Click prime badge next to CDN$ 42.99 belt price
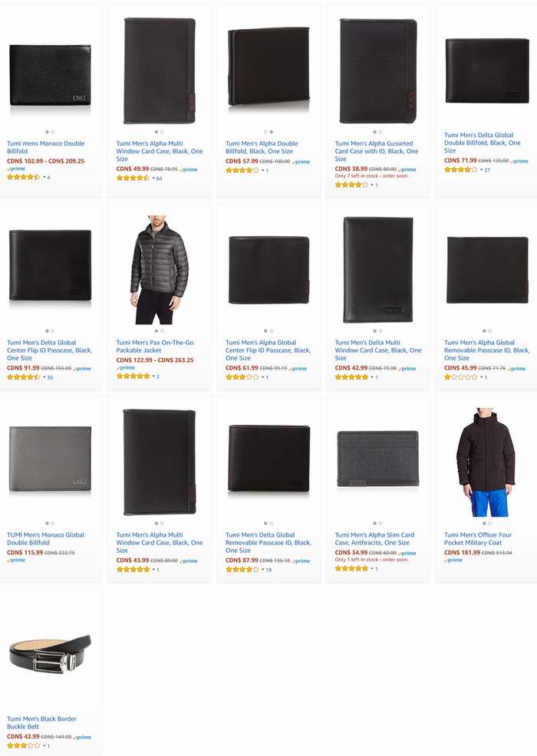 [82, 737]
